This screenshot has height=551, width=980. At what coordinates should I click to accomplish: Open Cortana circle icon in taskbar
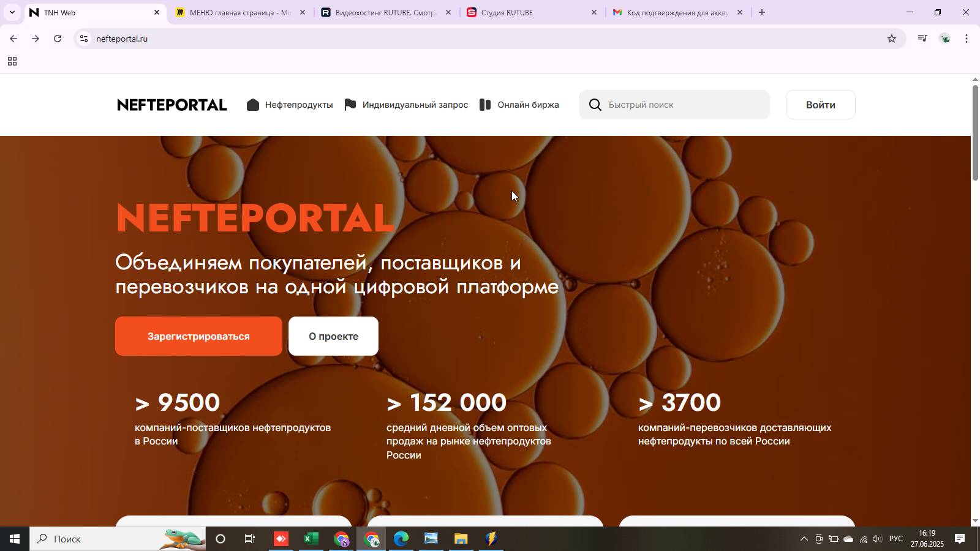pyautogui.click(x=221, y=539)
